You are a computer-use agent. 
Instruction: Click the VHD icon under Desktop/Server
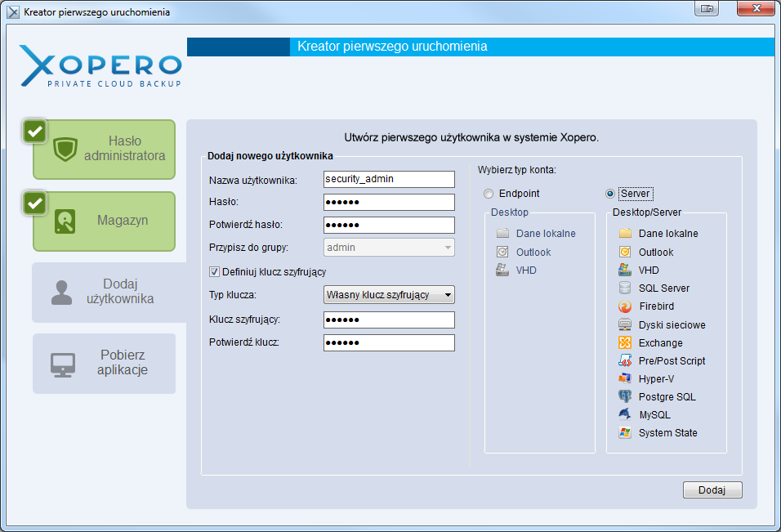pos(625,270)
